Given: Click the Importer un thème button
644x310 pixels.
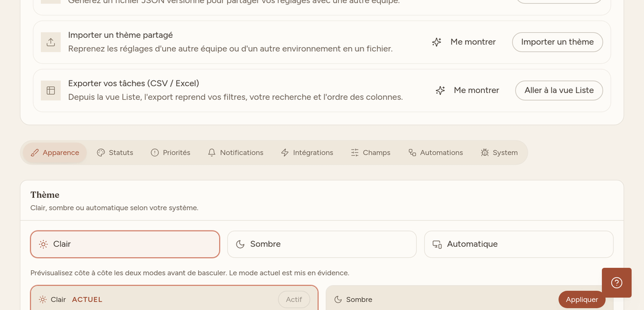Looking at the screenshot, I should (557, 42).
